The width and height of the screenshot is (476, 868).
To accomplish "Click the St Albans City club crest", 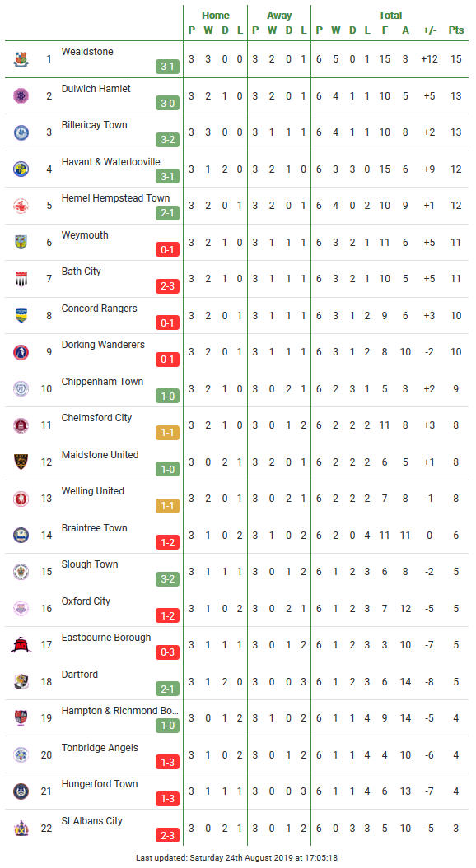I will point(21,829).
